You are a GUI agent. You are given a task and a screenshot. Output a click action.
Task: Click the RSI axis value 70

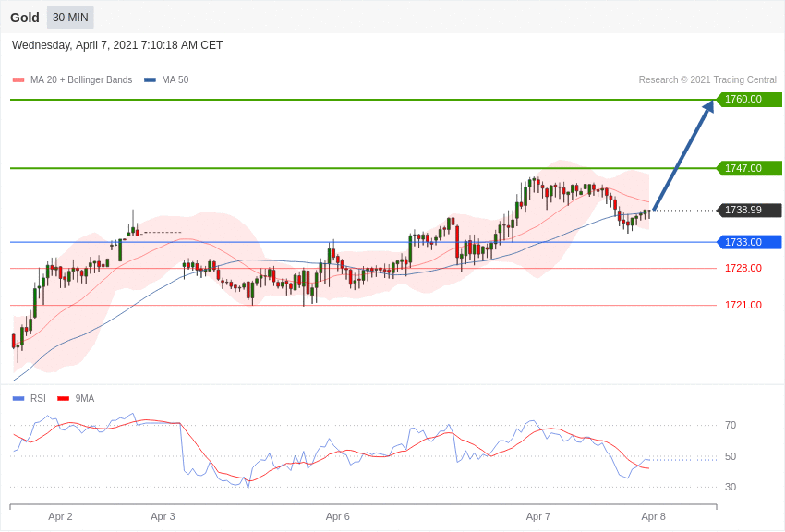point(731,425)
